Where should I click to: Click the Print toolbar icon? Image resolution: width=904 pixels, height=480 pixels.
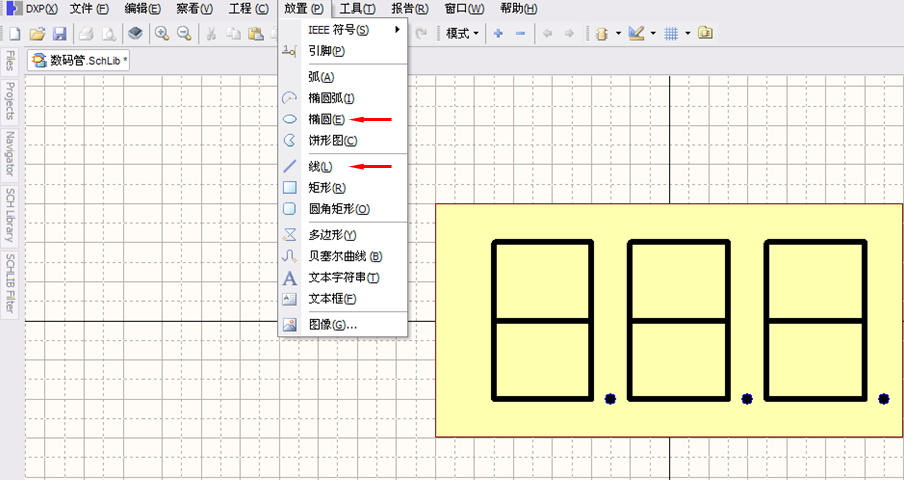click(x=86, y=34)
